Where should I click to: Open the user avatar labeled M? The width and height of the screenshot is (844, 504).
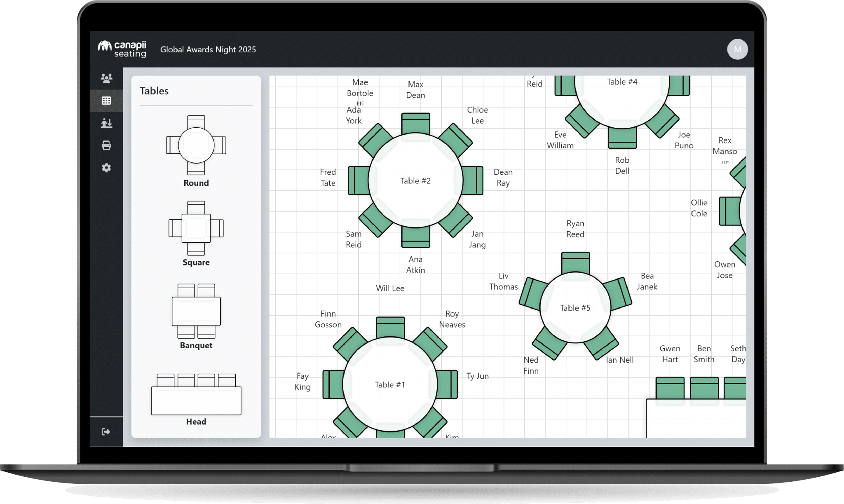[x=737, y=49]
